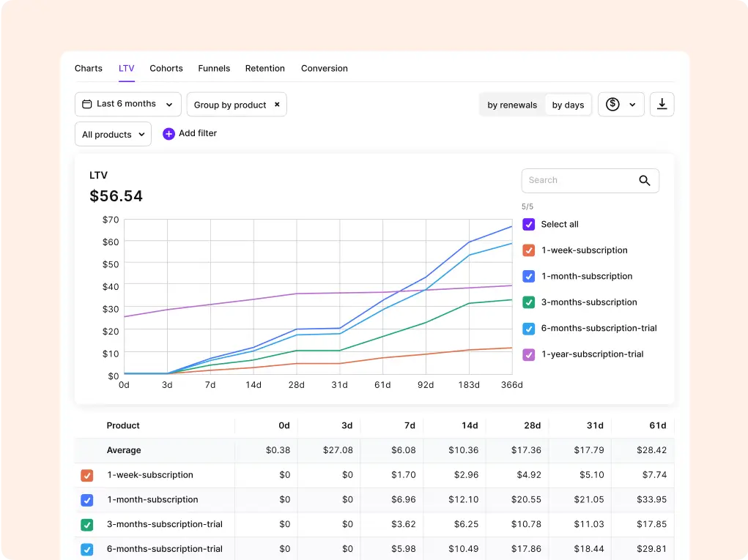Click the purple plus Add filter icon
748x560 pixels.
[169, 134]
